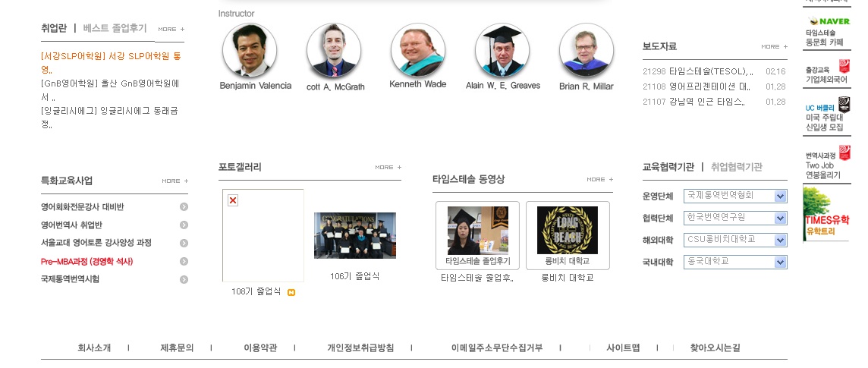Click the arrow icon beside 영어번역사 취업반

[x=184, y=225]
